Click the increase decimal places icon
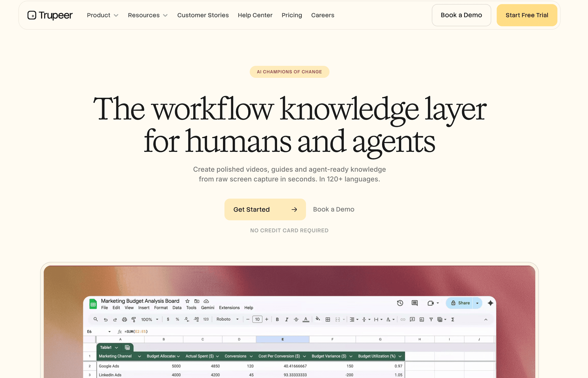 [x=196, y=319]
